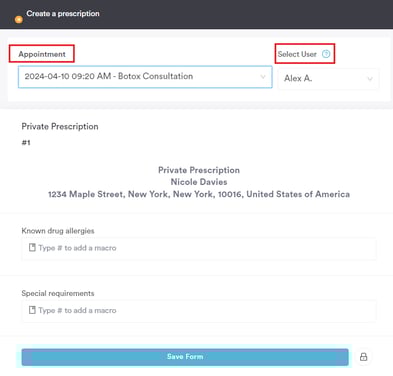The image size is (393, 376).
Task: Click the patient name Nicole Davies
Action: click(199, 182)
